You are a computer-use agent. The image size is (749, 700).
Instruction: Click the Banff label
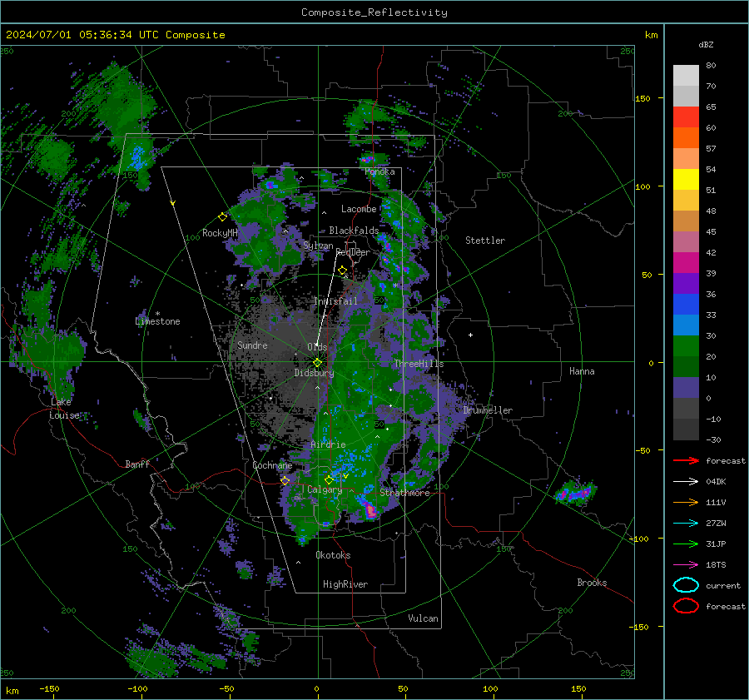click(137, 464)
